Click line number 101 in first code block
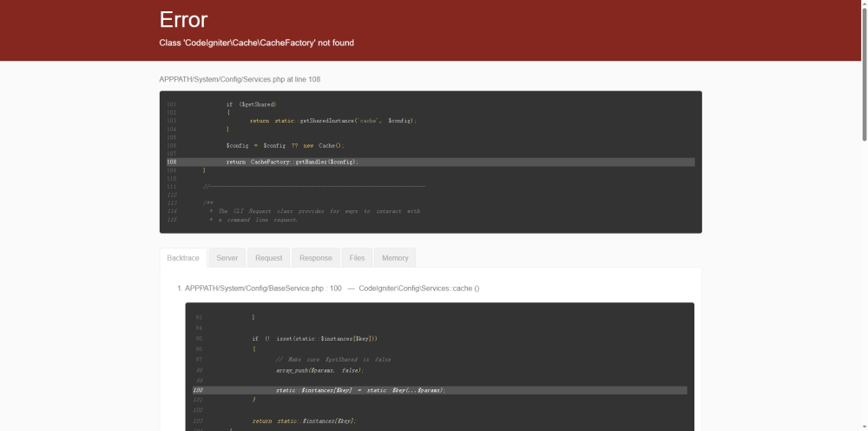 [x=172, y=104]
